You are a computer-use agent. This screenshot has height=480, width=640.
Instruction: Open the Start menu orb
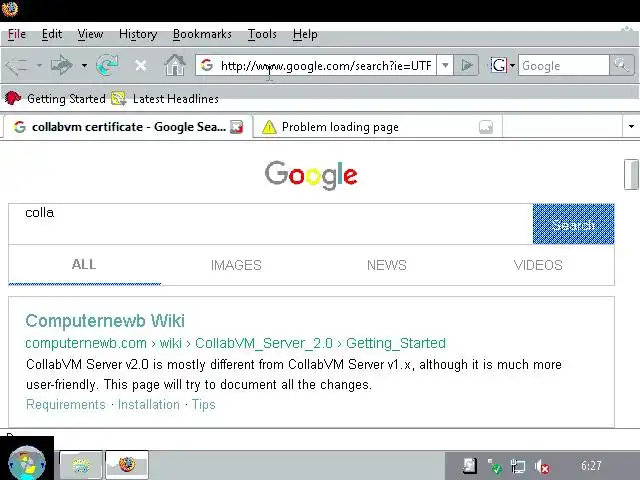coord(27,464)
